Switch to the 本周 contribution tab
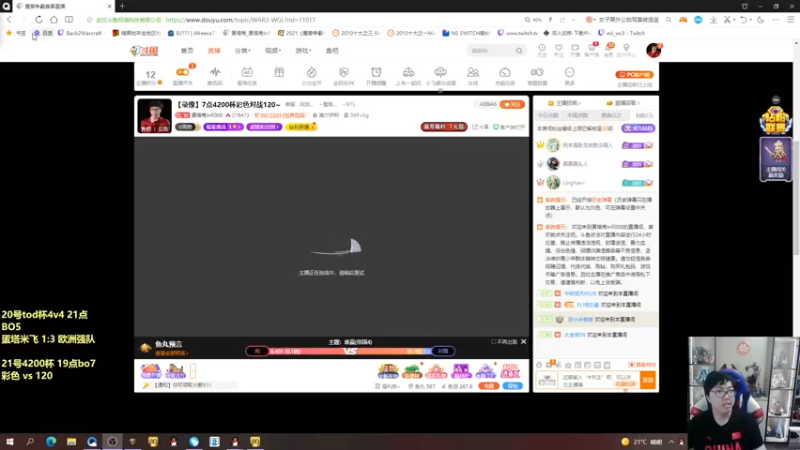800x450 pixels. 578,116
